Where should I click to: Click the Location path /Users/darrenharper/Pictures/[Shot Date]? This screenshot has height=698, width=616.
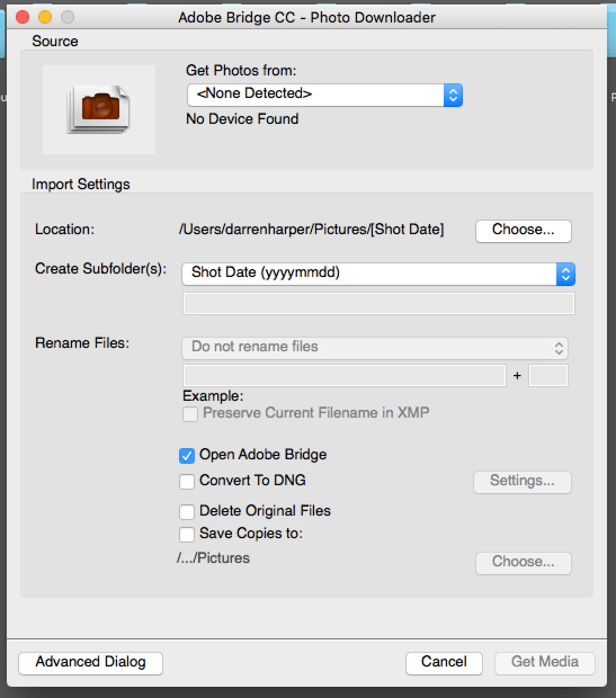coord(311,230)
